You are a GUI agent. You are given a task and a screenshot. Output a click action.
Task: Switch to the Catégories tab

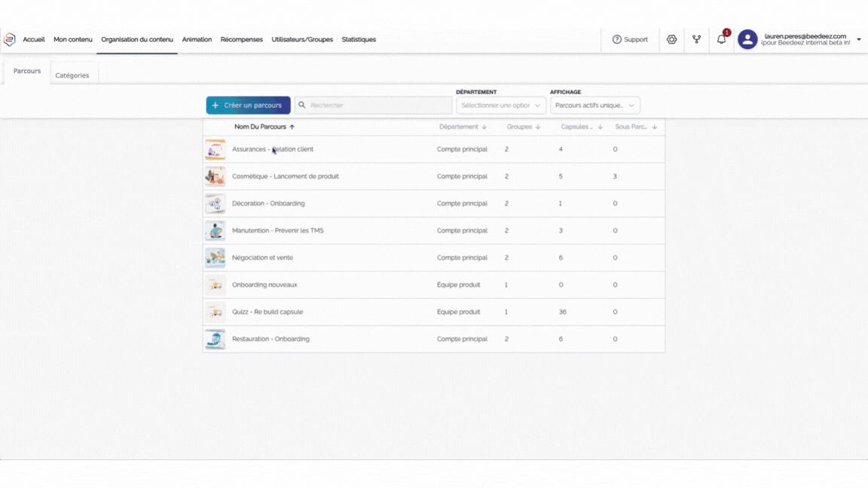click(x=72, y=75)
